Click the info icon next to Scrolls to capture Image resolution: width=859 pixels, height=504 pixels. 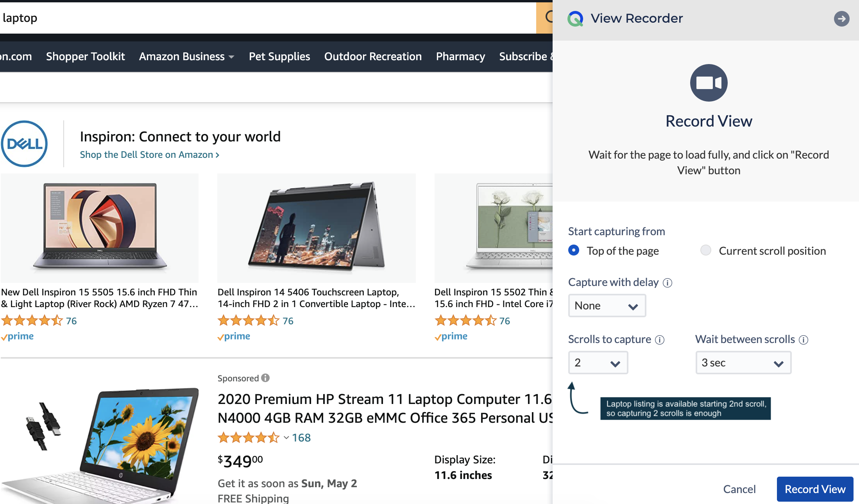[x=660, y=340]
